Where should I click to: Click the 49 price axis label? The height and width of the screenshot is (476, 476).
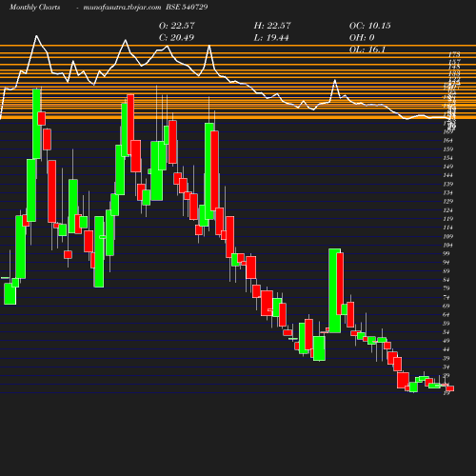click(x=446, y=341)
